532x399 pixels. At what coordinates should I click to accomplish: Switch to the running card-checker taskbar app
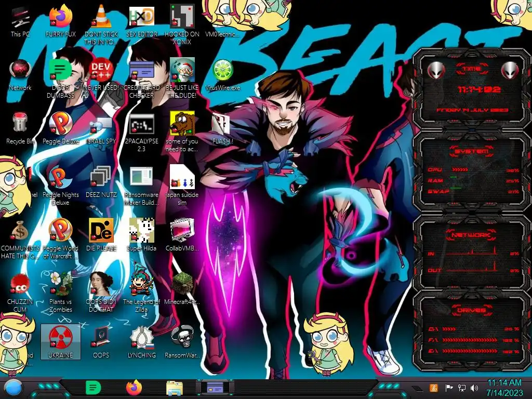(x=215, y=388)
